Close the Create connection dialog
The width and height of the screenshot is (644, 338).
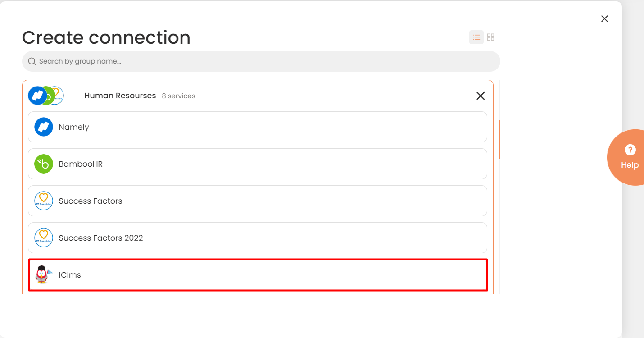pyautogui.click(x=604, y=18)
